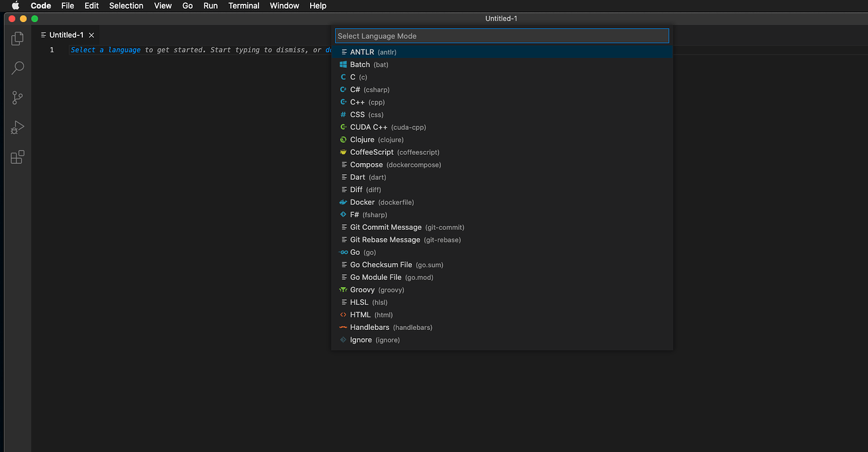Choose Docker (dockerfile) language mode
Image resolution: width=868 pixels, height=452 pixels.
[x=502, y=202]
